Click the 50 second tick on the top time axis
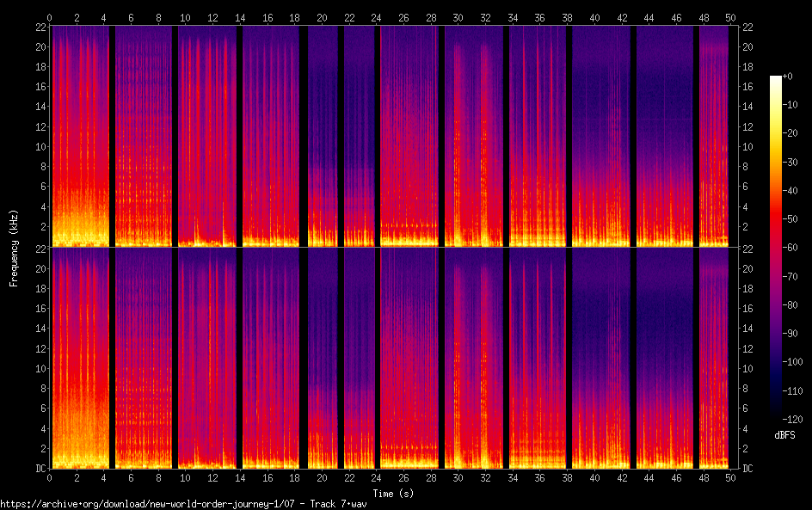Screen dimensions: 812x510 click(729, 16)
